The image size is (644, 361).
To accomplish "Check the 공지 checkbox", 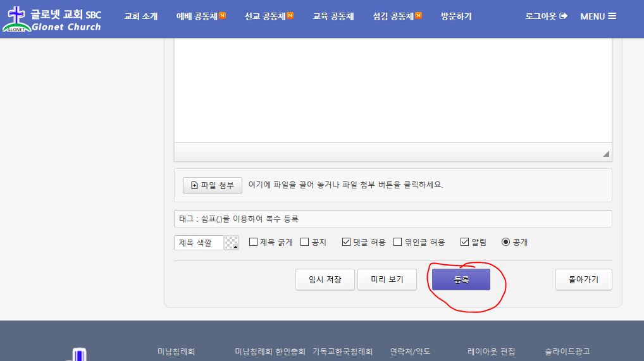I will [305, 242].
